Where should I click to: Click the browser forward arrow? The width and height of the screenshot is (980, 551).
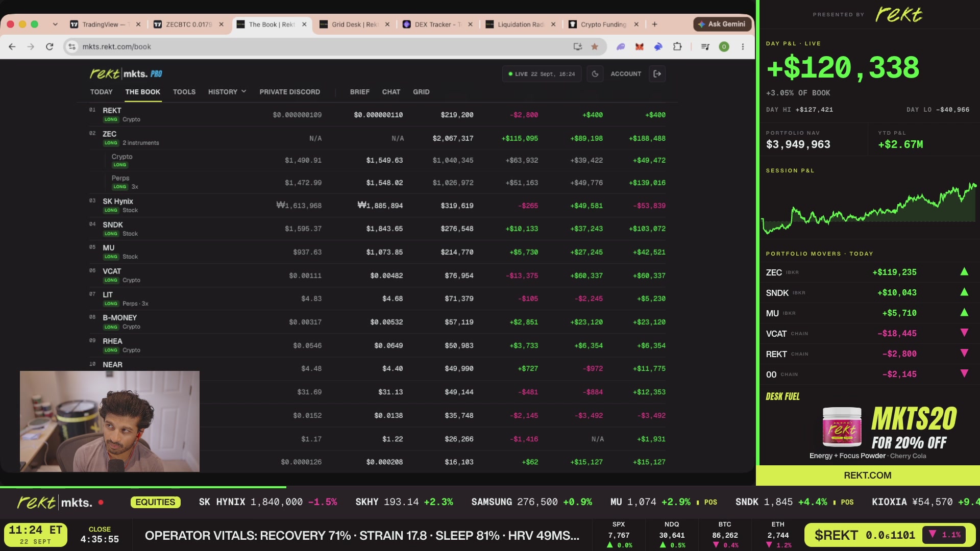31,46
